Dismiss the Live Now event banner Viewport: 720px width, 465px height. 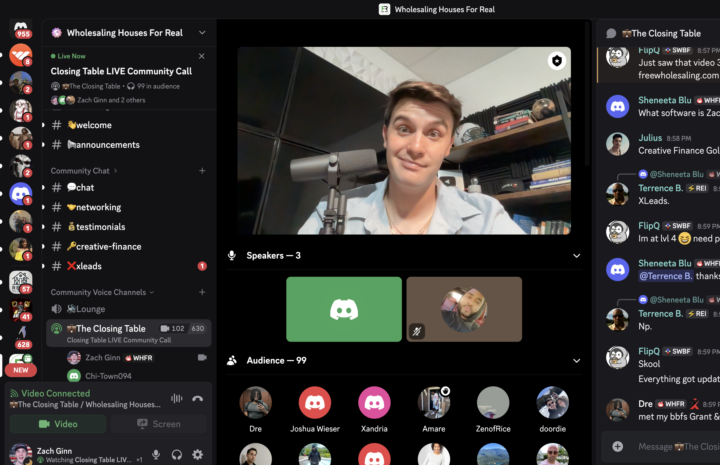(x=202, y=57)
